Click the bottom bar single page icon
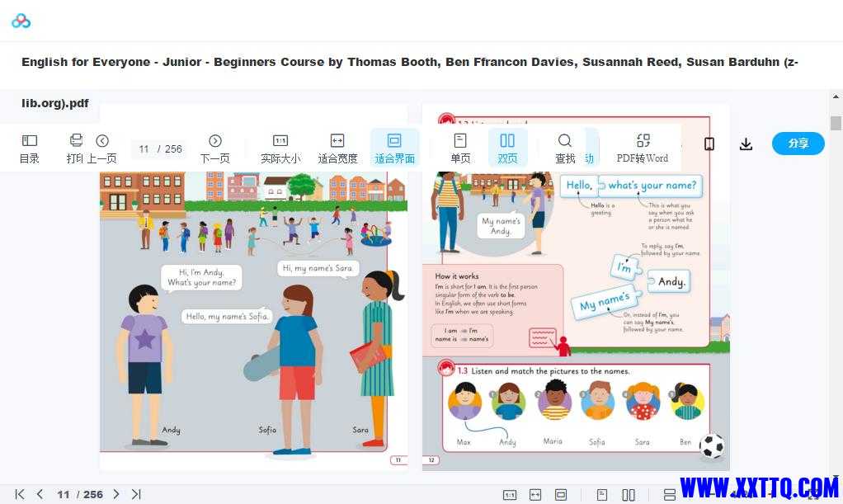Image resolution: width=843 pixels, height=504 pixels. pyautogui.click(x=602, y=495)
